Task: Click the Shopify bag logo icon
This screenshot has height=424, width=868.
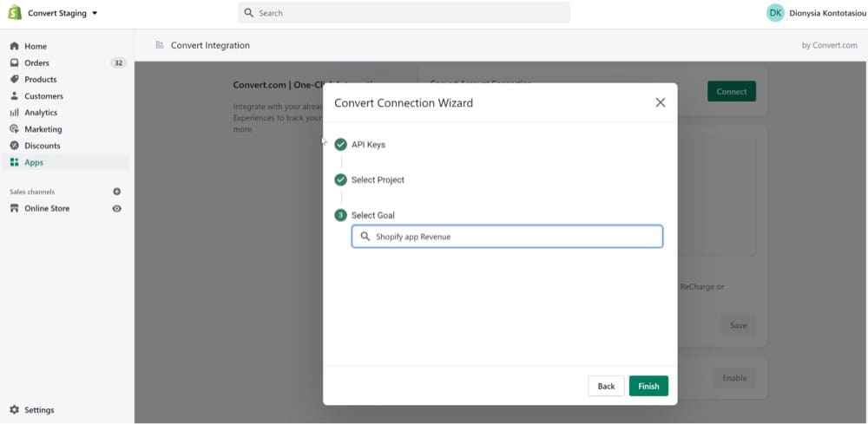Action: point(15,13)
